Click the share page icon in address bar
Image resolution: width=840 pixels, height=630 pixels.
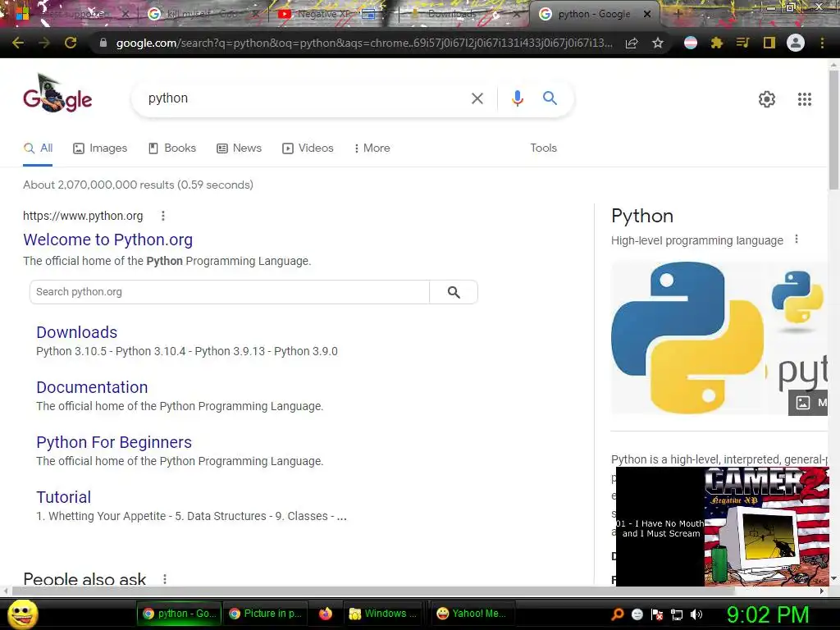632,43
